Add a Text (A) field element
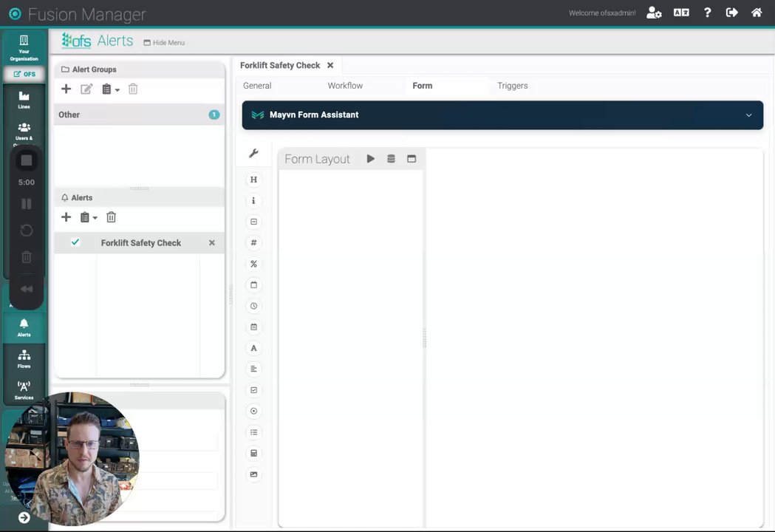 click(x=253, y=348)
